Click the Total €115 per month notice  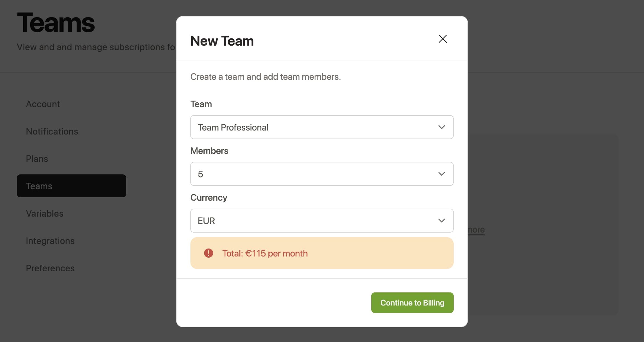coord(322,253)
